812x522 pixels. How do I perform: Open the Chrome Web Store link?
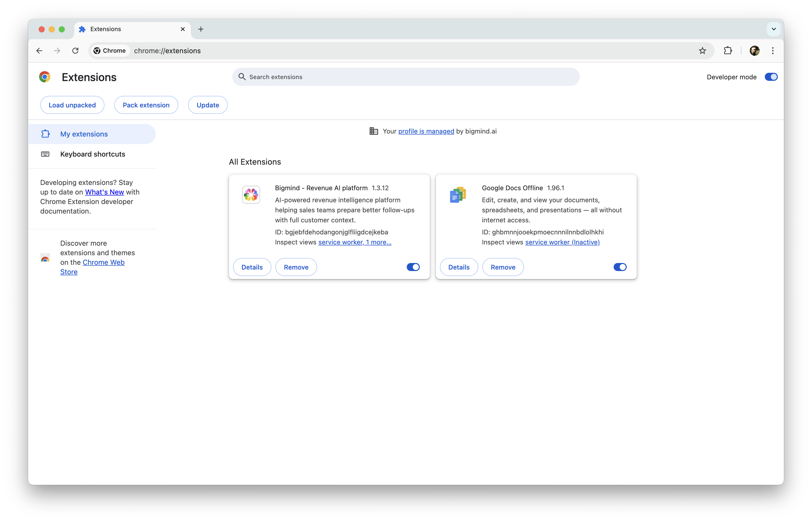93,267
